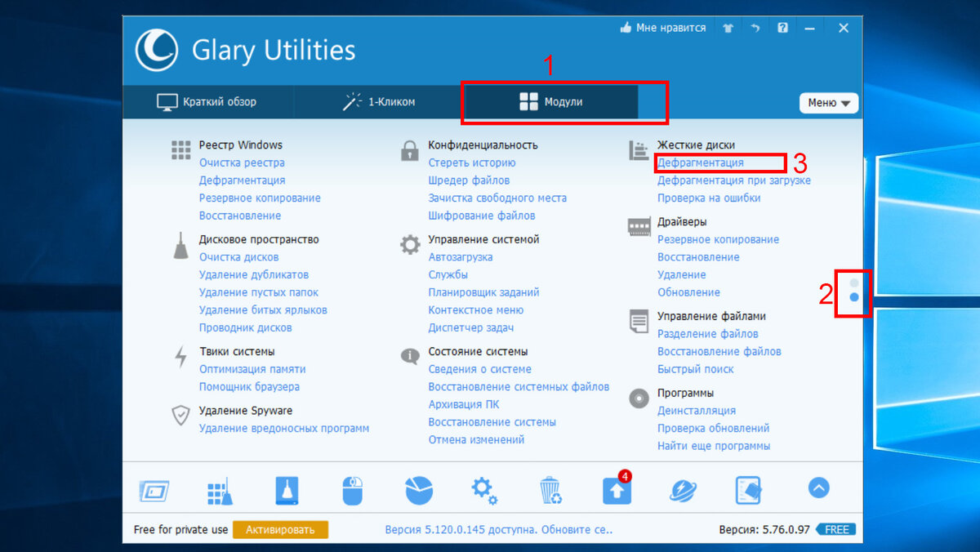Open Зачистка свободного места

[497, 198]
